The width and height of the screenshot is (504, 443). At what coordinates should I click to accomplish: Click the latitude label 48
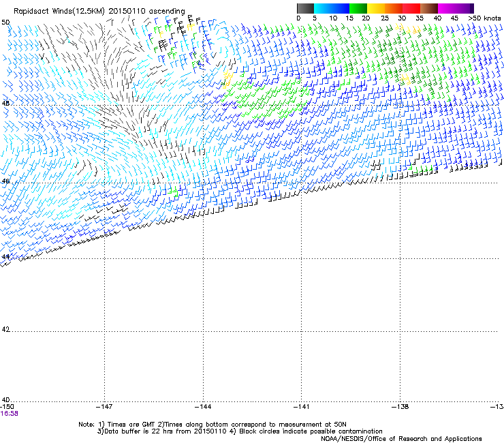(x=5, y=104)
